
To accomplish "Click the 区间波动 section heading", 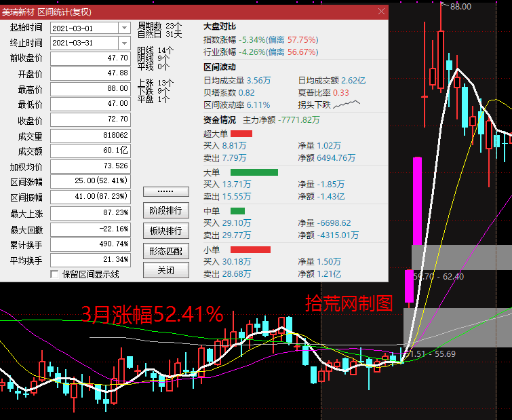I will (x=220, y=67).
